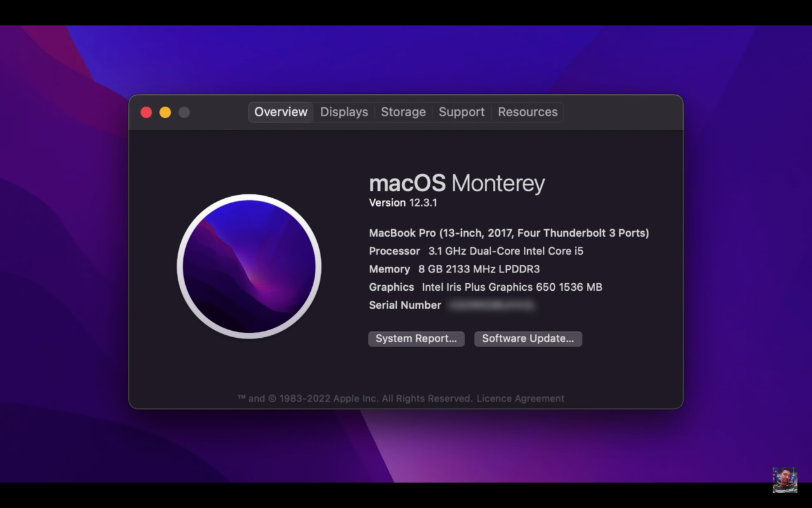Switch to the Overview tab
This screenshot has width=812, height=508.
[281, 112]
